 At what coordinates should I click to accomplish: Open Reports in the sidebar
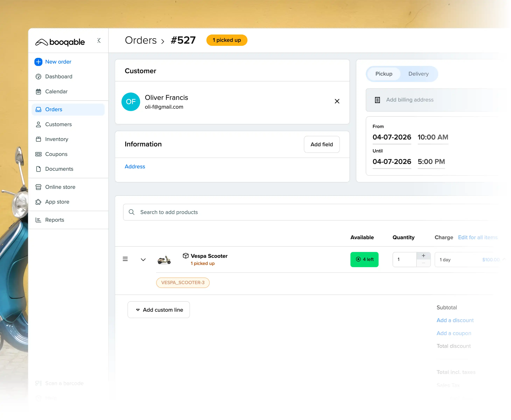[55, 220]
